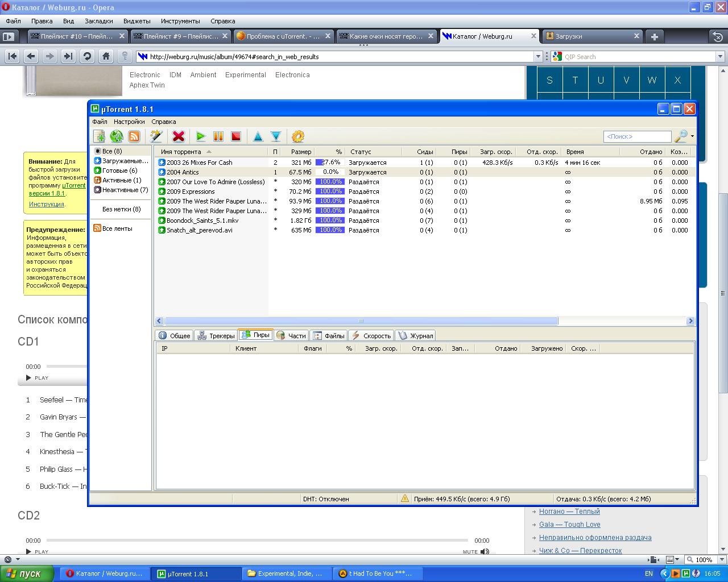Expand QIP Search engine dropdown

[x=719, y=56]
